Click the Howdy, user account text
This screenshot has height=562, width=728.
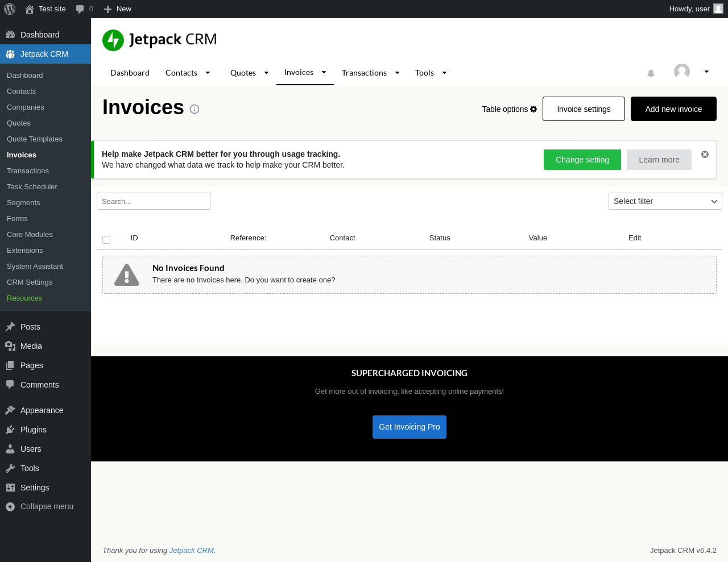click(689, 9)
